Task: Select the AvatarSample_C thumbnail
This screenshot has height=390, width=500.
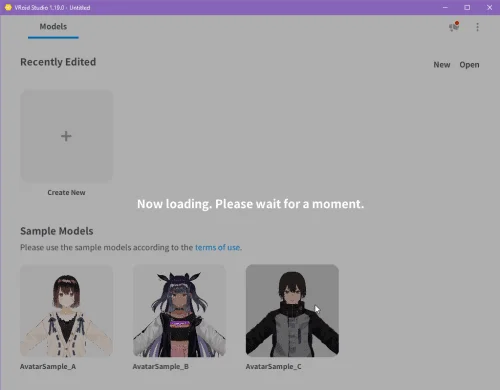Action: (x=292, y=311)
